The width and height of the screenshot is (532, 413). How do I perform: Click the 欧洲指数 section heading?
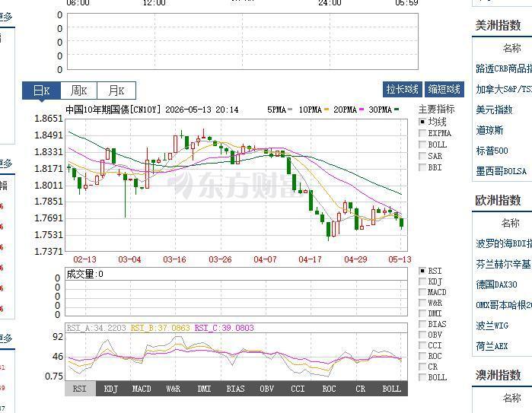(x=498, y=200)
